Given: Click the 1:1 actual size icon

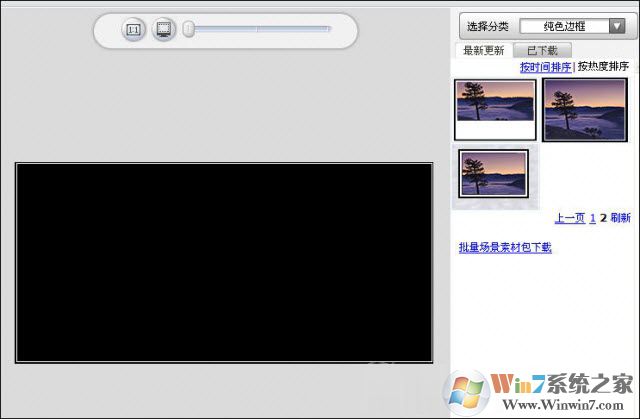Looking at the screenshot, I should (133, 29).
